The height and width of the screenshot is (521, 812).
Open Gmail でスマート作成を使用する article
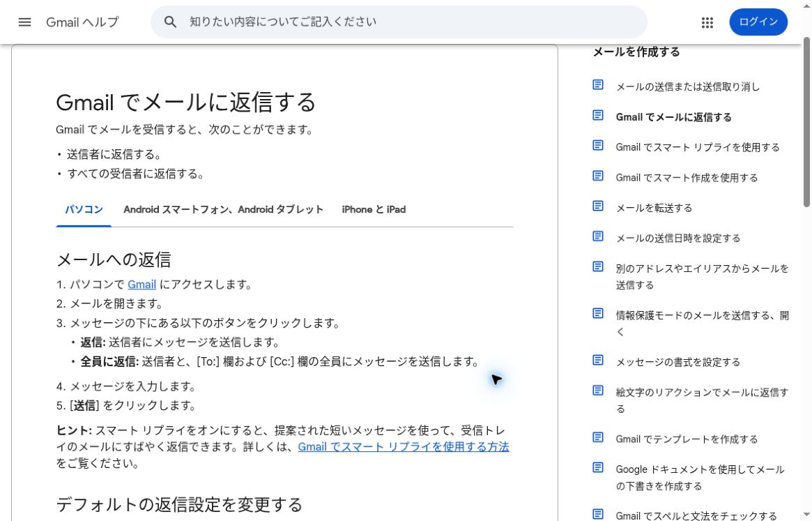687,178
